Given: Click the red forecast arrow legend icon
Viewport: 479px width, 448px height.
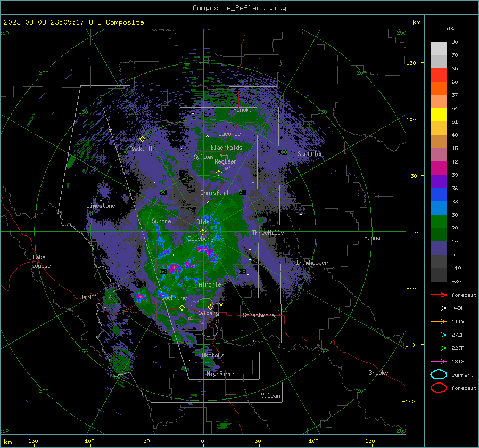Looking at the screenshot, I should coord(439,295).
